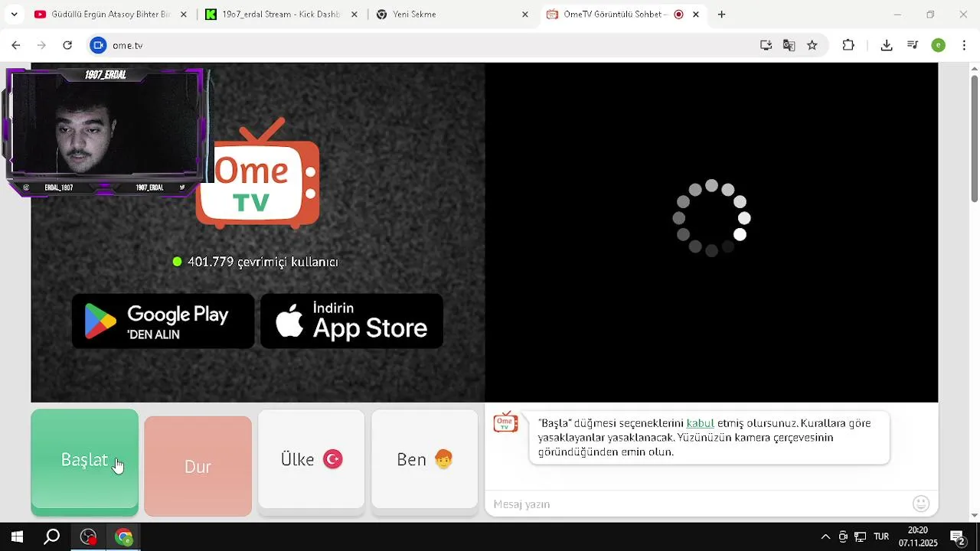The image size is (980, 551).
Task: Click the App Store download badge
Action: click(351, 321)
